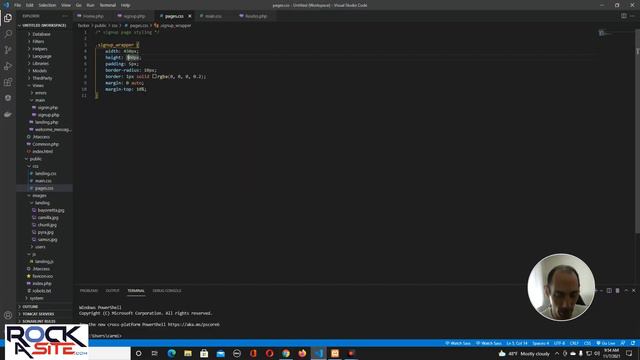Open robots.txt in the explorer
This screenshot has height=360, width=640.
click(x=42, y=291)
